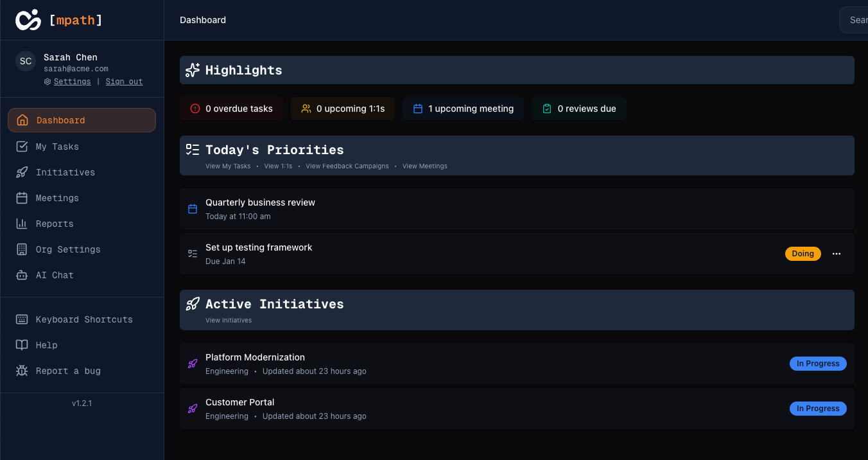Click the Keyboard Shortcuts keyboard icon
Viewport: 868px width, 460px height.
pos(22,319)
